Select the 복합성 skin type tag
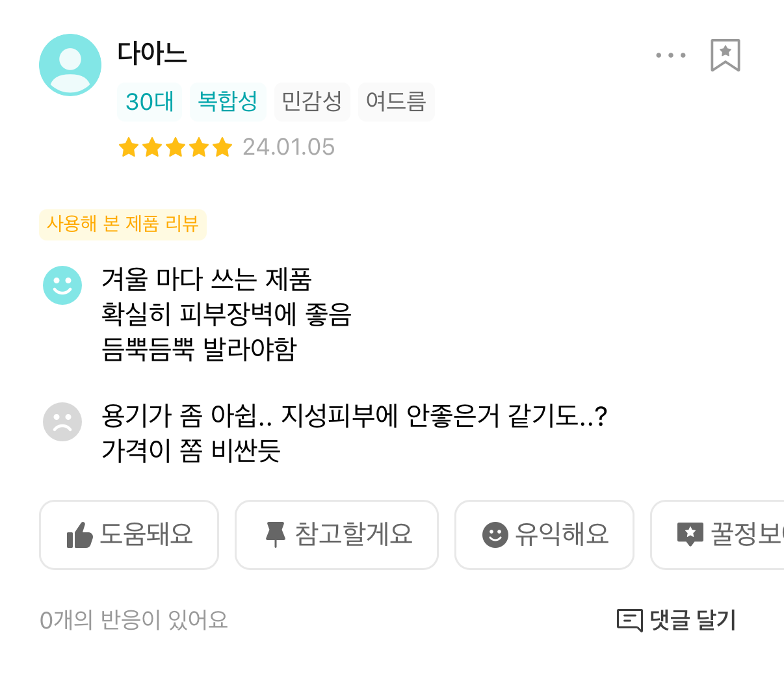Screen dimensions: 784x674 tap(228, 102)
